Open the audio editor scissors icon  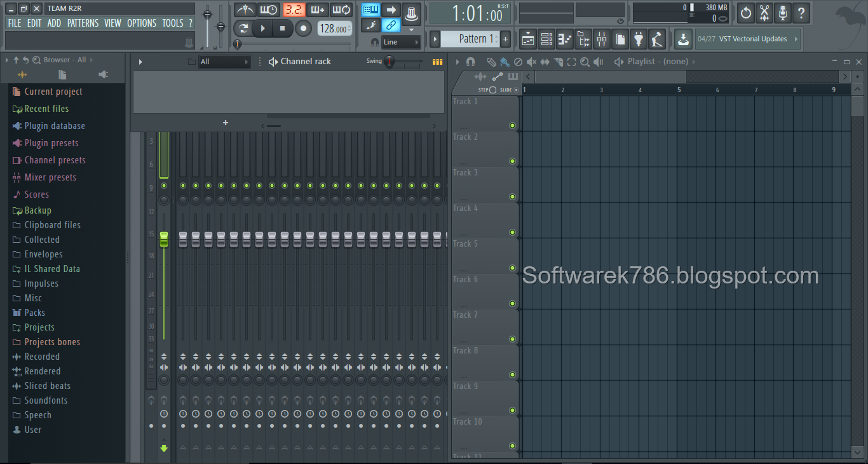[x=764, y=12]
